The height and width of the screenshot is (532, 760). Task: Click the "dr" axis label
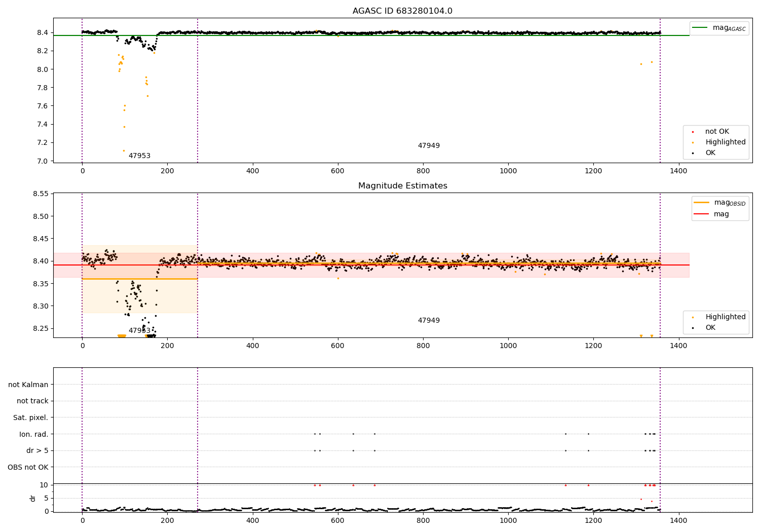pyautogui.click(x=33, y=498)
